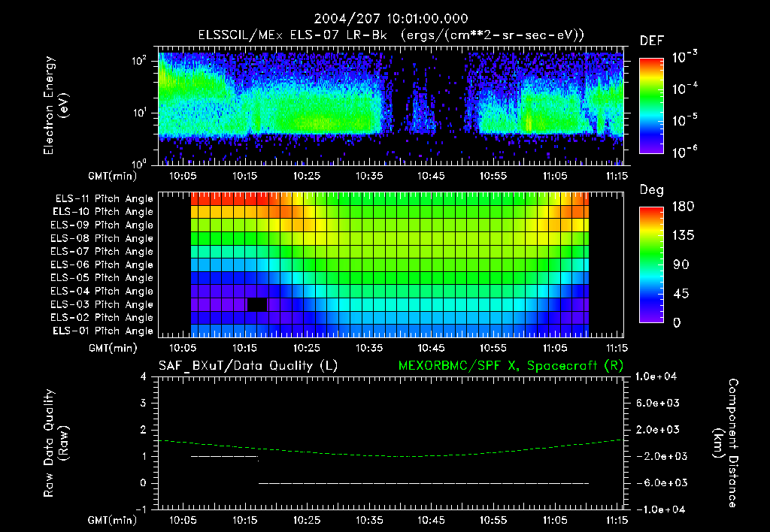
Task: Select the 'ELS-03 Pitch Angle' row label
Action: [102, 304]
